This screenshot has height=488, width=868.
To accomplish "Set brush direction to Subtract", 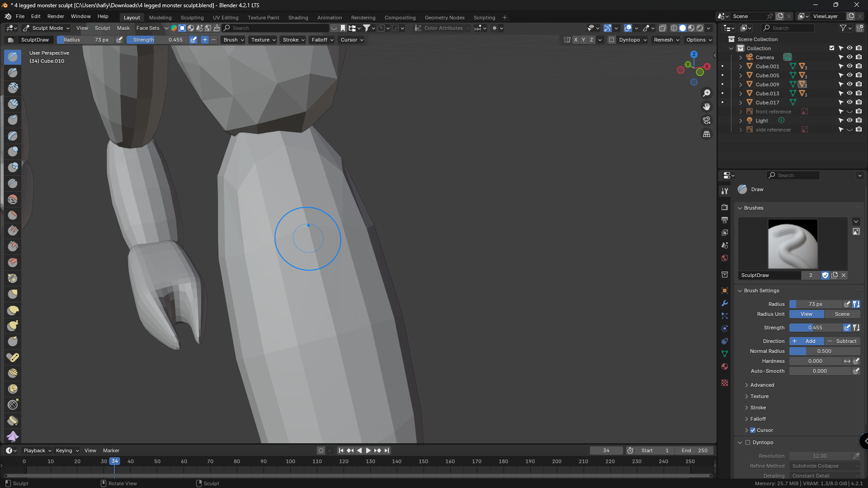I will (842, 341).
